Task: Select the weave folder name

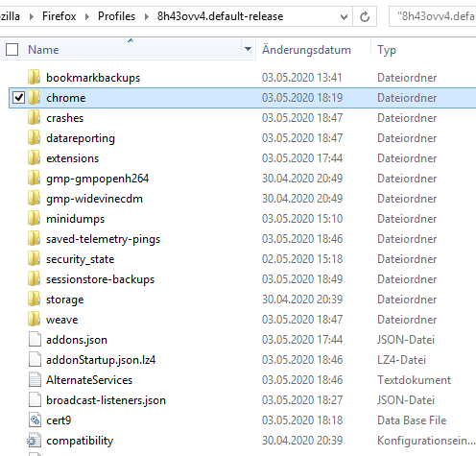Action: pyautogui.click(x=61, y=320)
